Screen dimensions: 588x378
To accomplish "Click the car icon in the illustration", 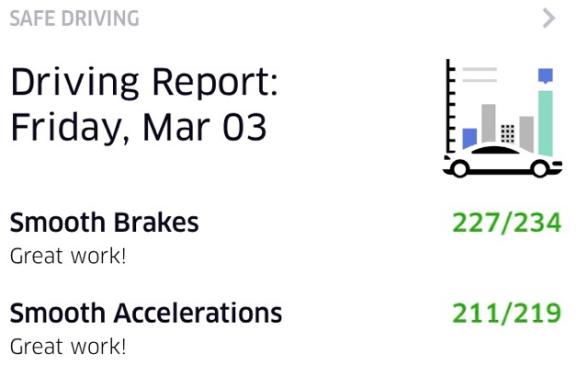I will (x=502, y=163).
